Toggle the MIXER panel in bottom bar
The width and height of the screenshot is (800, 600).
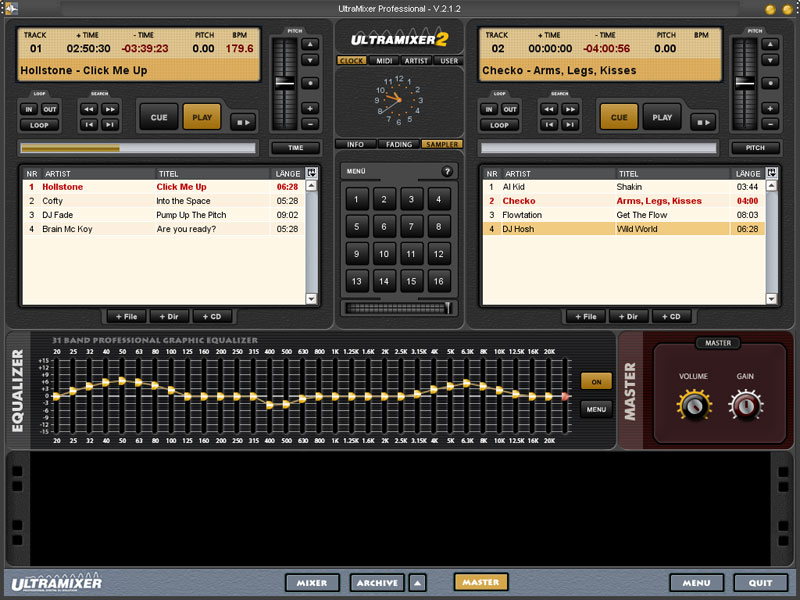pyautogui.click(x=312, y=583)
